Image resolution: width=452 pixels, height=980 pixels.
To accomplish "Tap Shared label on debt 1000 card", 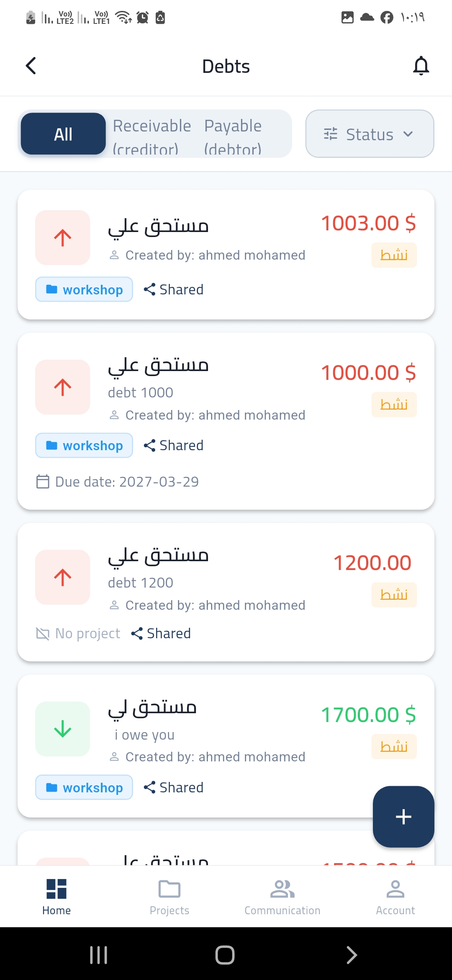I will (x=181, y=445).
